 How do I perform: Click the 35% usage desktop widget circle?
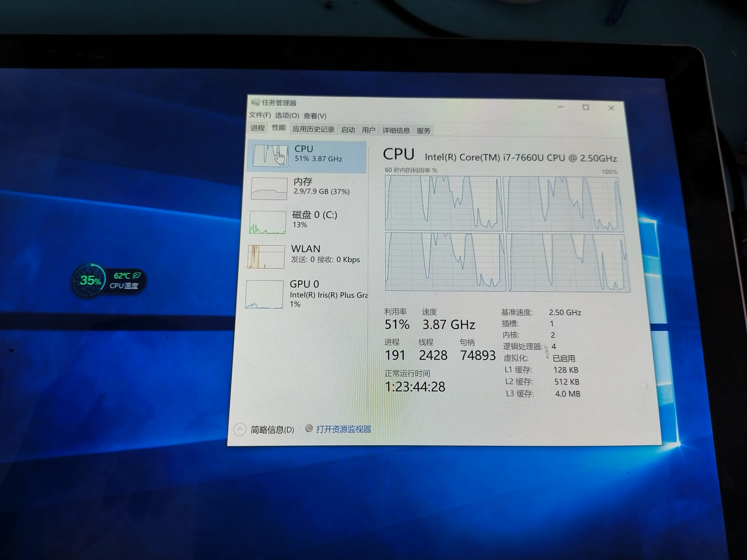(x=90, y=280)
